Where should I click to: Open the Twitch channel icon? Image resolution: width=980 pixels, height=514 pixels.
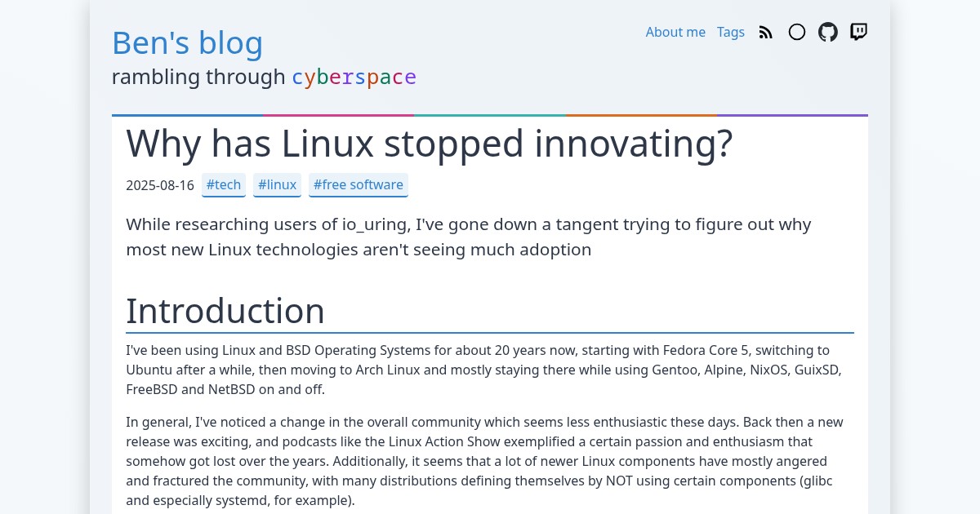coord(858,32)
